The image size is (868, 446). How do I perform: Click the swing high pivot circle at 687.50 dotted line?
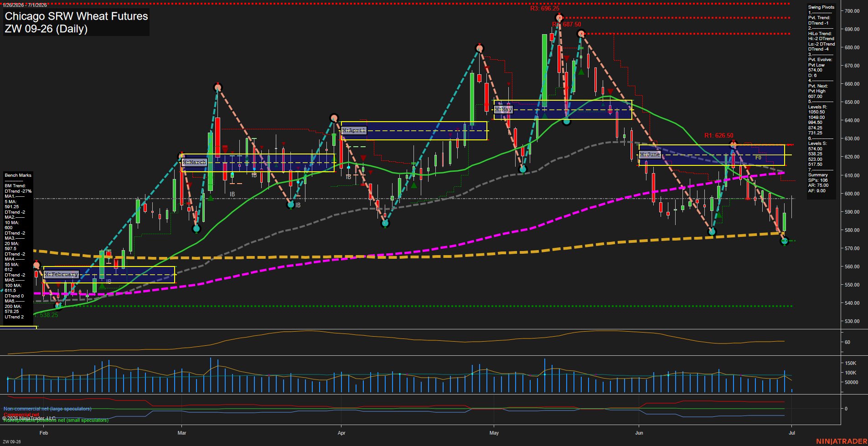click(581, 33)
